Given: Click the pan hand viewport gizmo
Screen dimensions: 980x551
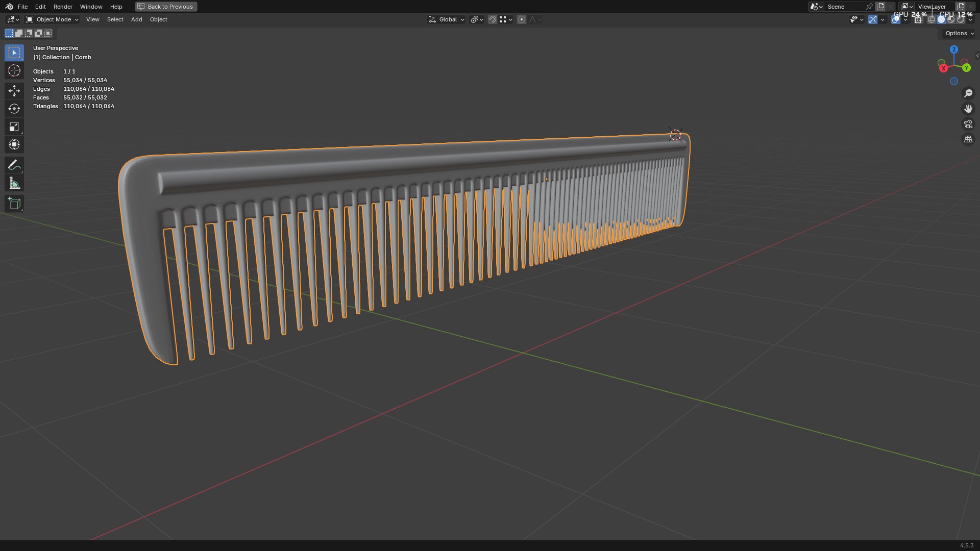Looking at the screenshot, I should 968,109.
